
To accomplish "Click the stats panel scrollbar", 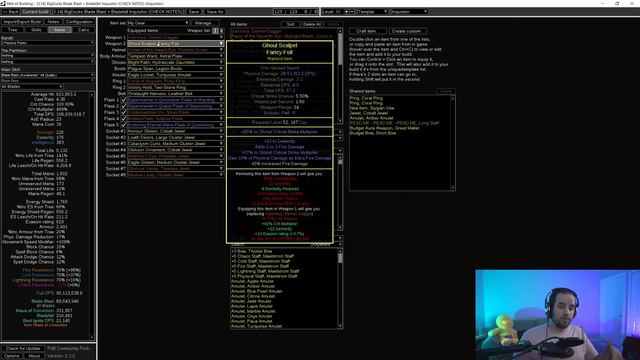I will coord(92,216).
